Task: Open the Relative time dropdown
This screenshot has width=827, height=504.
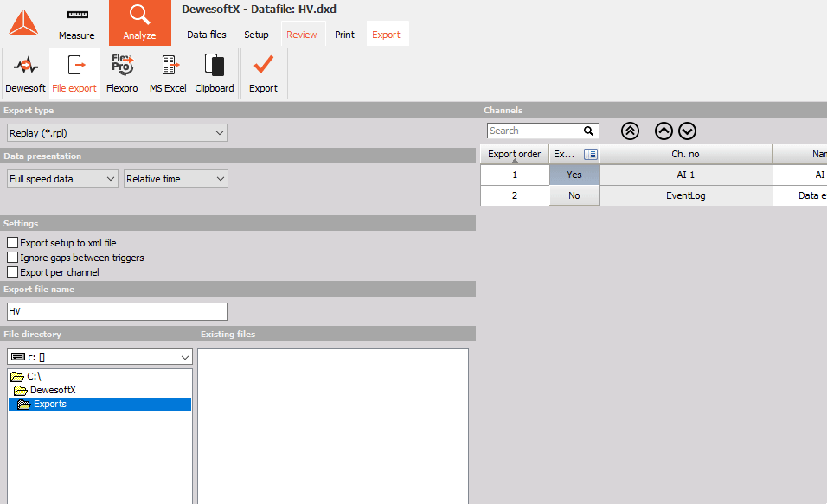Action: click(176, 179)
